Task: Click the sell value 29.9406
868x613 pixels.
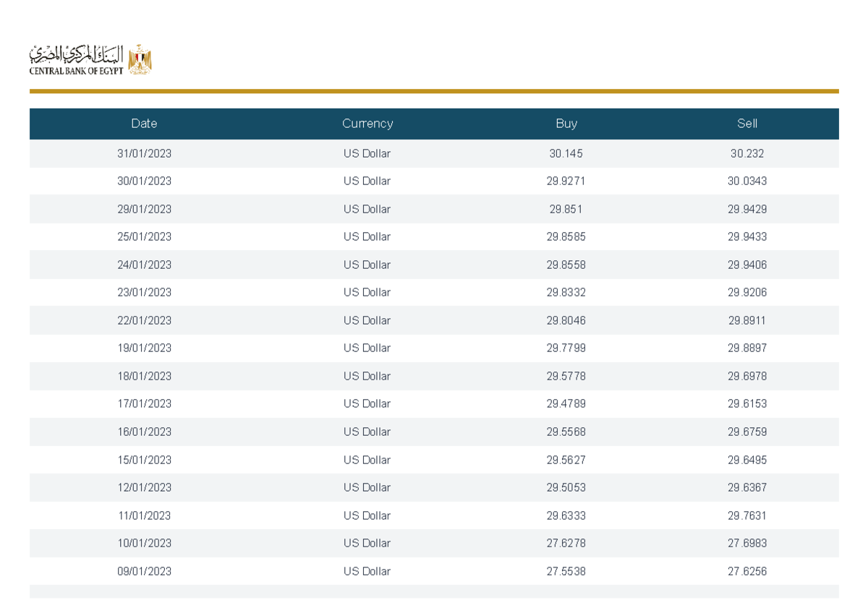Action: click(747, 265)
